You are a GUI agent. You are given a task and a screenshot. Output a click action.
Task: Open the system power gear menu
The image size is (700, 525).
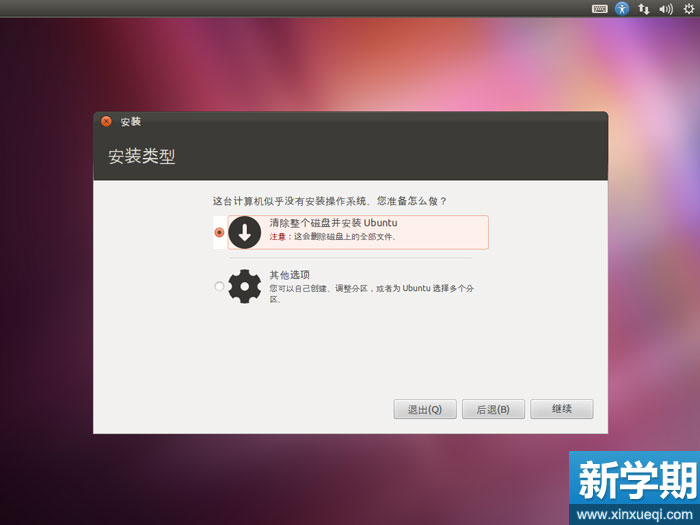[689, 8]
